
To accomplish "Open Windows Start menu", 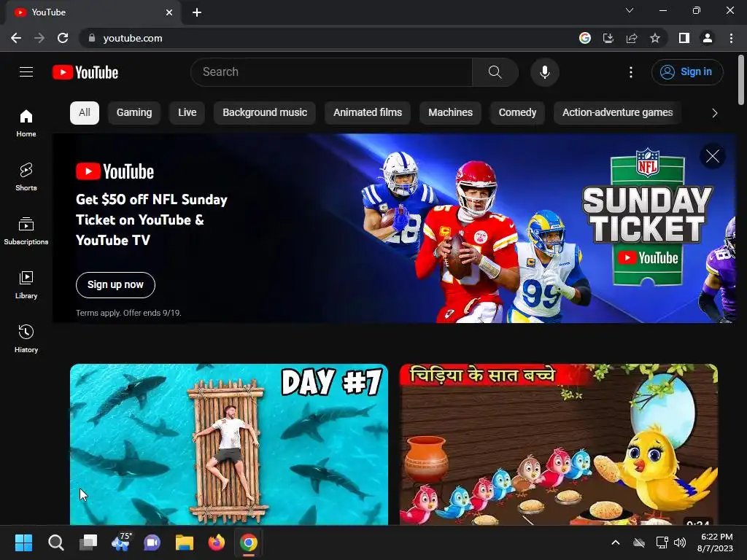I will click(23, 542).
